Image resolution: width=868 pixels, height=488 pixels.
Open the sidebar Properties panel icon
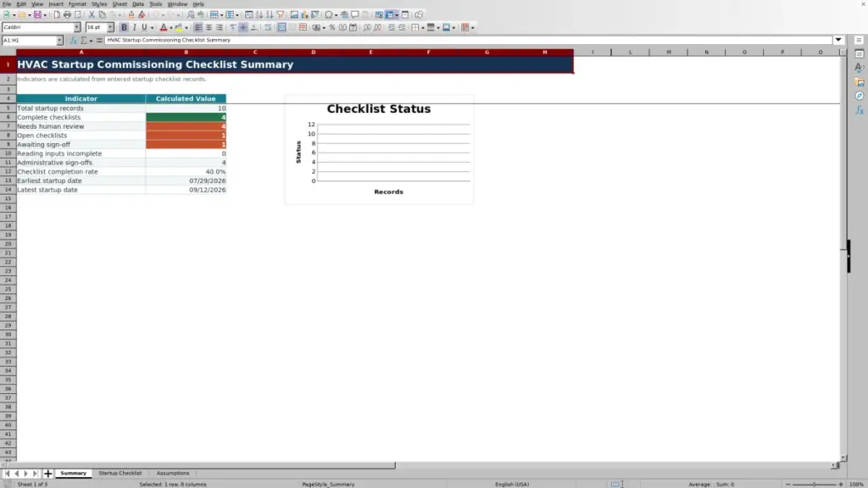(860, 53)
